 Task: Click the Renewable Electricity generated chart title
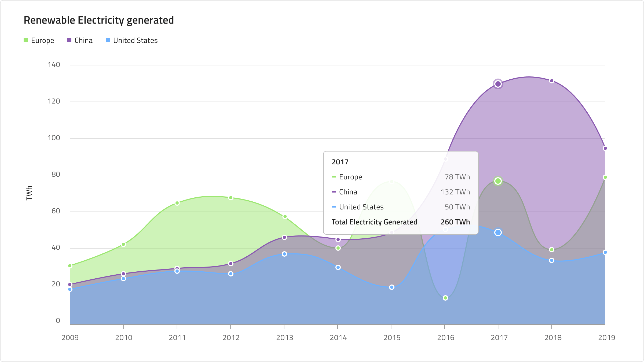[99, 20]
